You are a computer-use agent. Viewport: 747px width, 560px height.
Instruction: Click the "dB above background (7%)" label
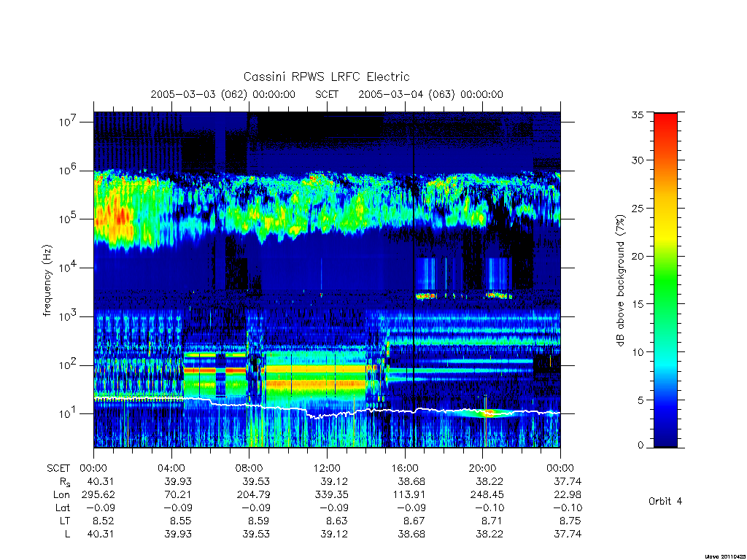pos(620,281)
